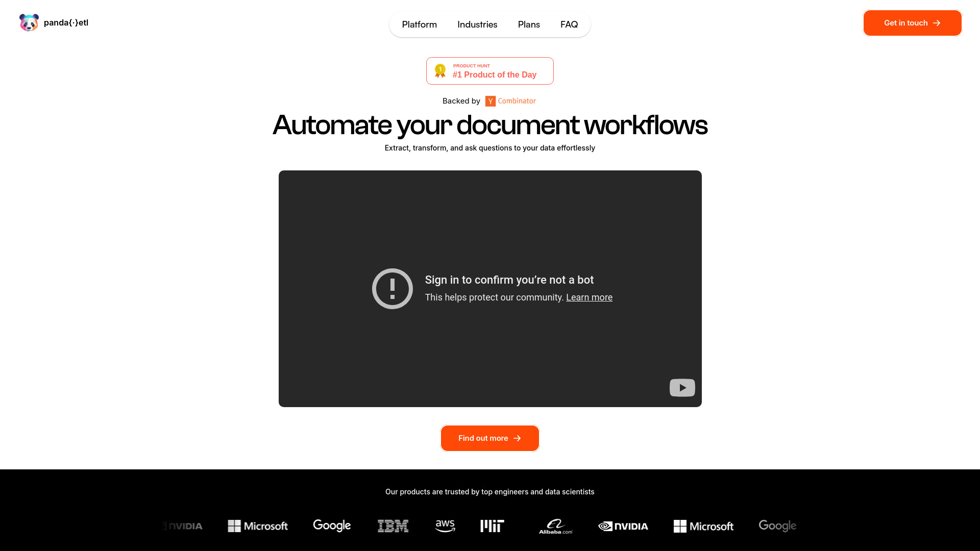Click the Google logo in trusted brands
The width and height of the screenshot is (980, 551).
pyautogui.click(x=332, y=525)
